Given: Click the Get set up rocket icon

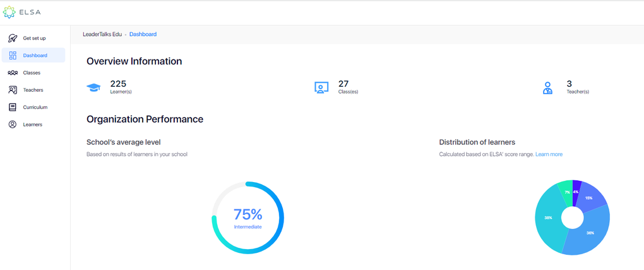Looking at the screenshot, I should point(13,38).
